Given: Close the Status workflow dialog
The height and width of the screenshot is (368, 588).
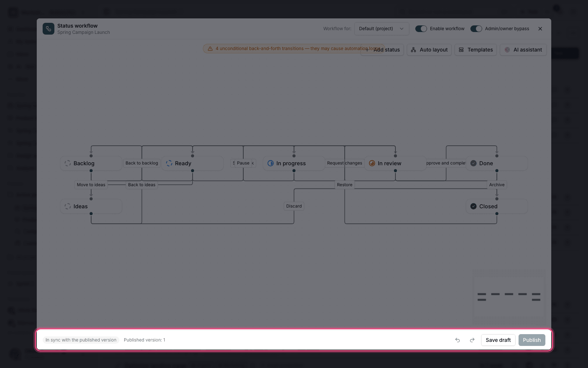Looking at the screenshot, I should (x=540, y=29).
